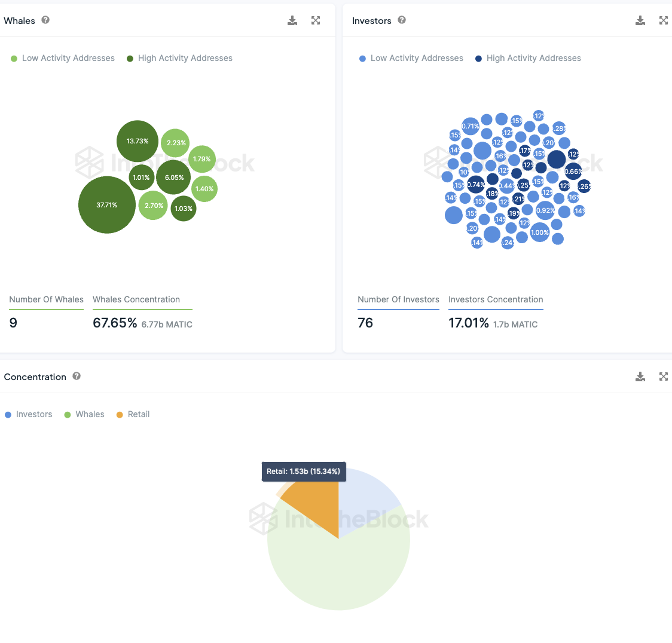Click the Whales panel title
Viewport: 672px width, 643px height.
pyautogui.click(x=19, y=20)
